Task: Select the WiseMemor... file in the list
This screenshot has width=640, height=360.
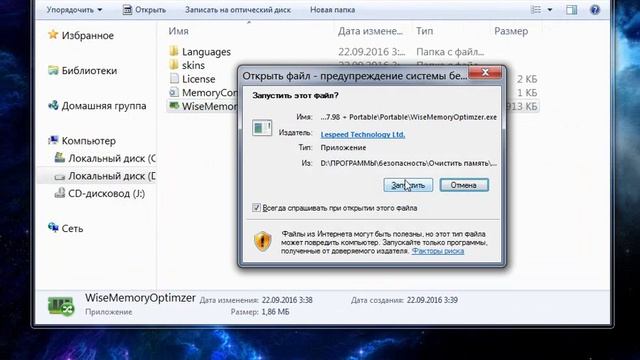Action: click(209, 107)
